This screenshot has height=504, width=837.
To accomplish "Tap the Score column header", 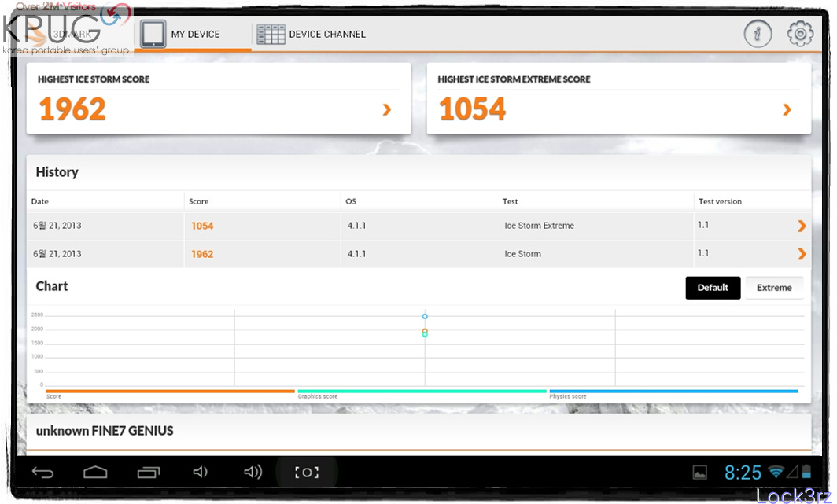I will [x=198, y=201].
